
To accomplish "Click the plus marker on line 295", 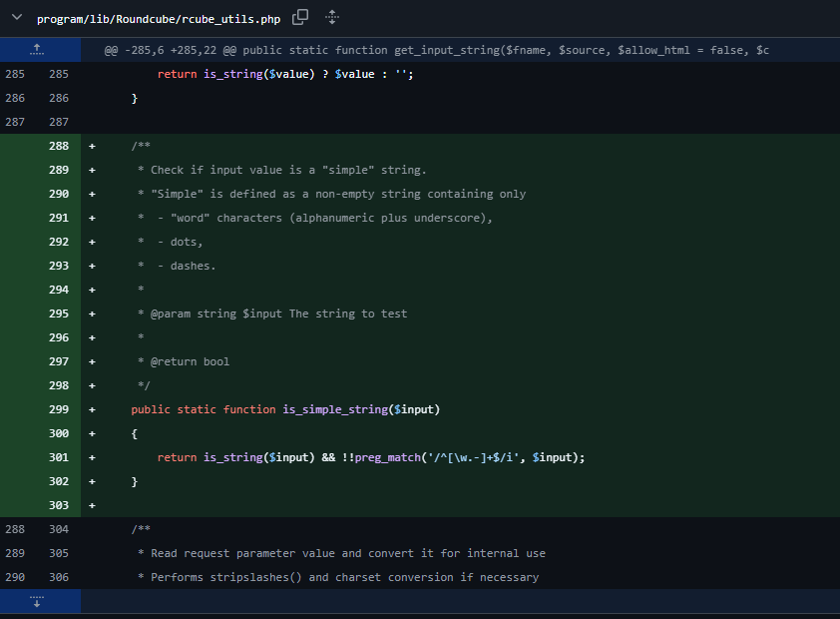I will pos(92,313).
